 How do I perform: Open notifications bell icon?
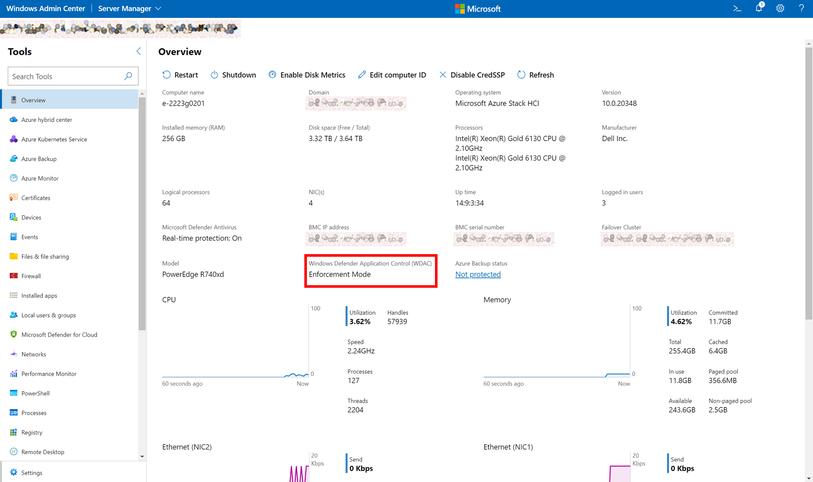pos(759,7)
